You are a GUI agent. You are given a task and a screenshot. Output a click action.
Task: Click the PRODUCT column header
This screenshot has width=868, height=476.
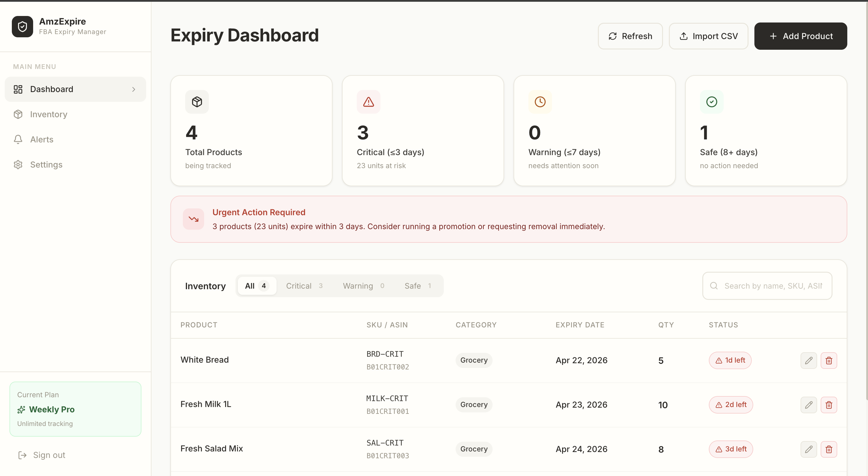(199, 325)
